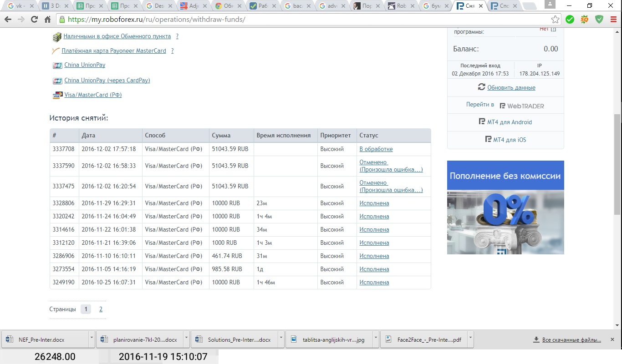Open downloaded file NEF_Pre-Inter.docx
This screenshot has width=622, height=364.
pyautogui.click(x=44, y=339)
